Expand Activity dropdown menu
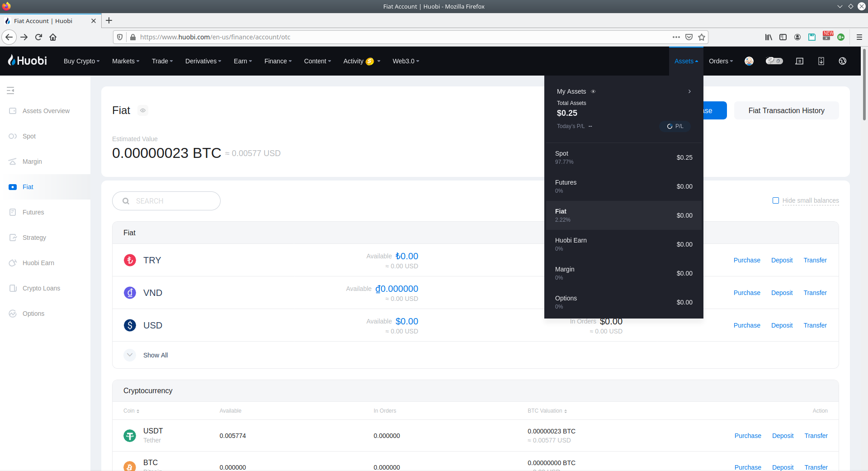 [x=362, y=61]
